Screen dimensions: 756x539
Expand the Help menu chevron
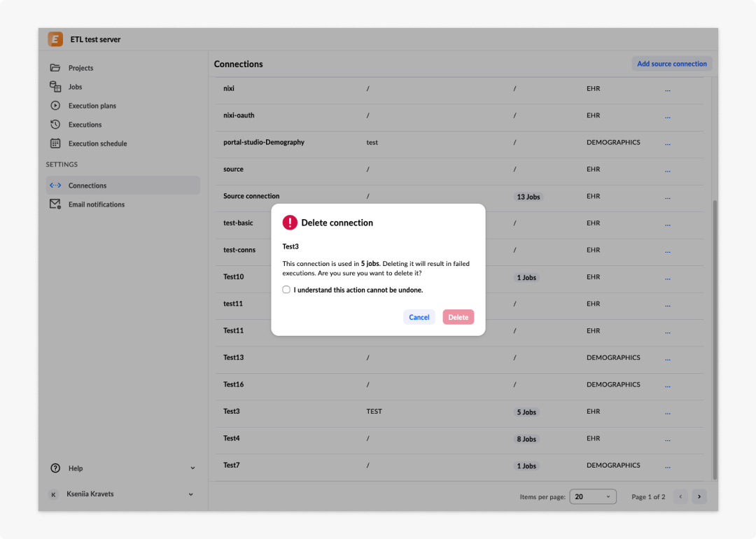coord(192,468)
